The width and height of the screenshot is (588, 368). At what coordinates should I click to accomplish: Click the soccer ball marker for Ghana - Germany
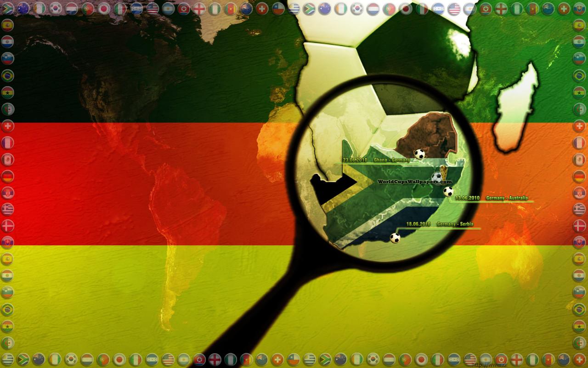[419, 154]
